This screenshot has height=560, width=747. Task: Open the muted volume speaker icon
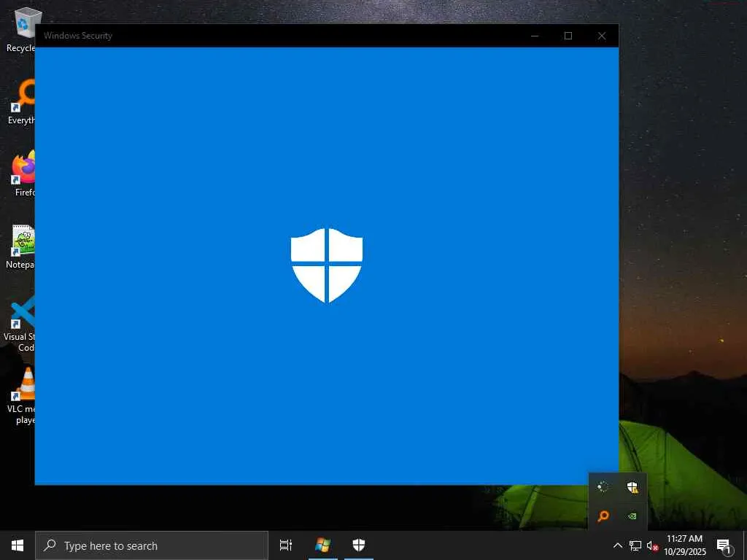pos(652,545)
